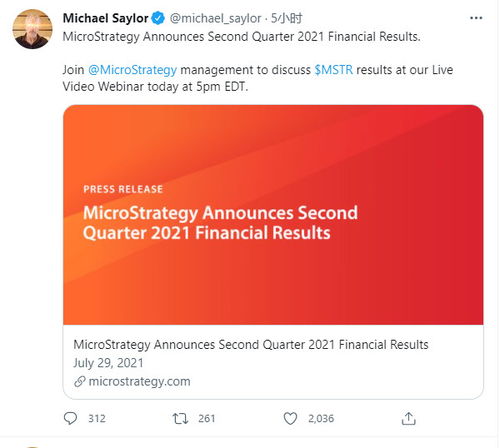Click the like count 2,036
500x448 pixels.
tap(321, 419)
